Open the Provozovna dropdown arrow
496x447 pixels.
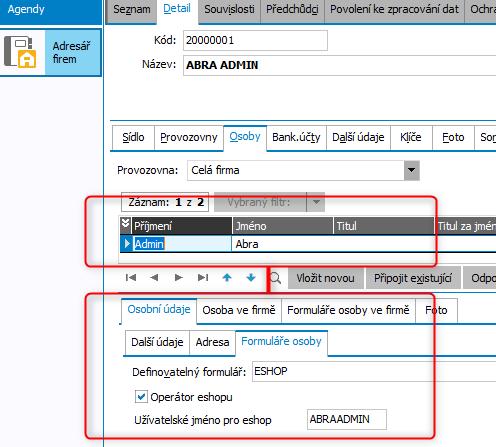[412, 170]
